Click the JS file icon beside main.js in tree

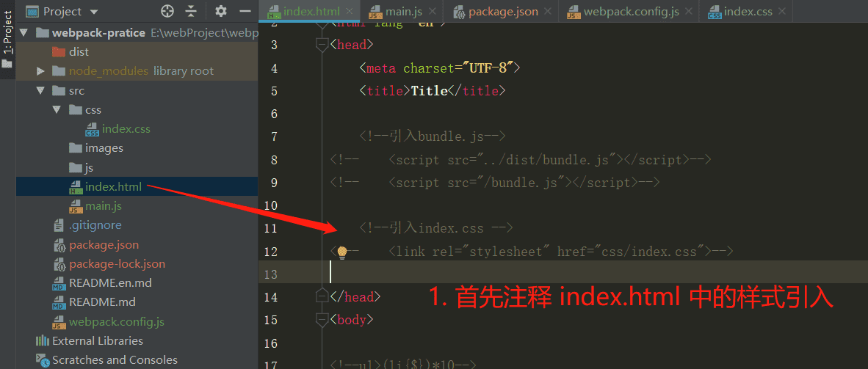pos(76,206)
